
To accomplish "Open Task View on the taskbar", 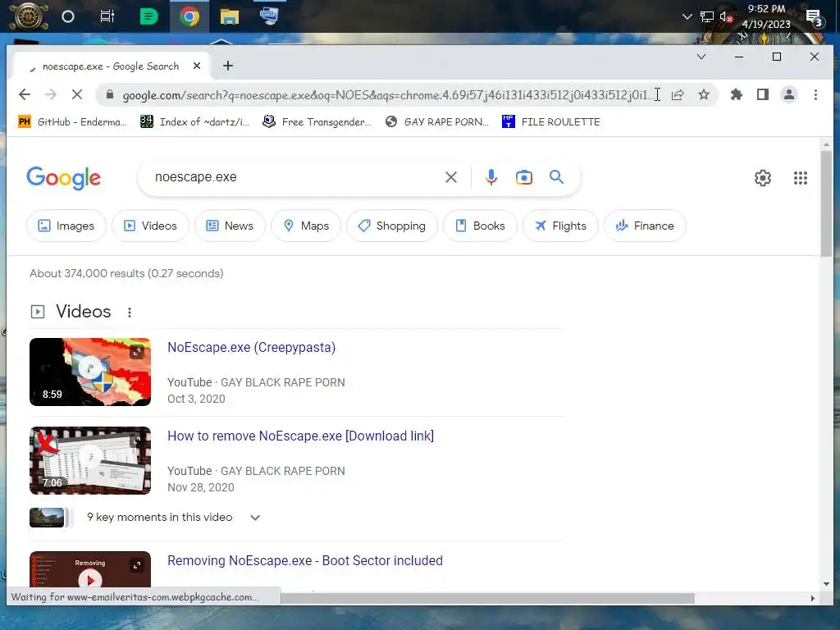I will (107, 16).
